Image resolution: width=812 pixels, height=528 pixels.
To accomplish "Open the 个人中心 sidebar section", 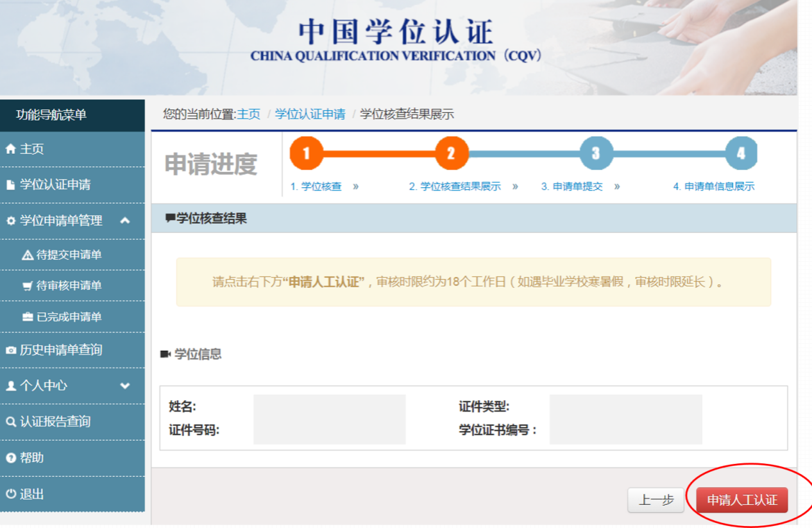I will pyautogui.click(x=44, y=386).
